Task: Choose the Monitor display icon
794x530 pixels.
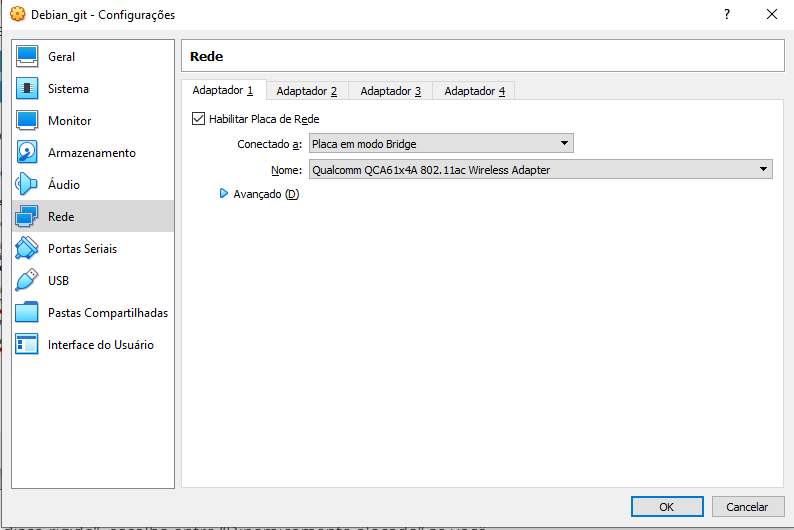Action: (x=27, y=120)
